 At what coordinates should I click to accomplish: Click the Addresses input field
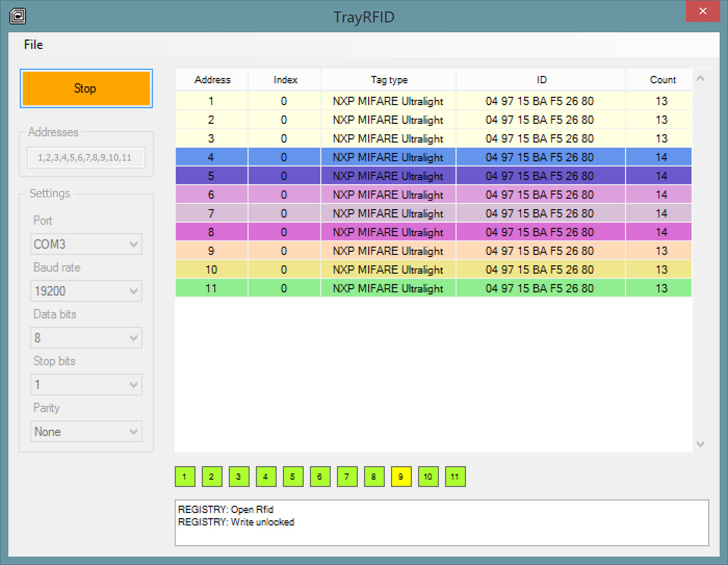pyautogui.click(x=86, y=158)
